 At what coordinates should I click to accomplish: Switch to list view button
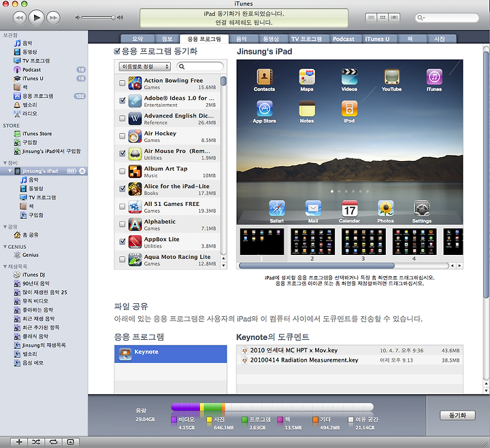371,18
